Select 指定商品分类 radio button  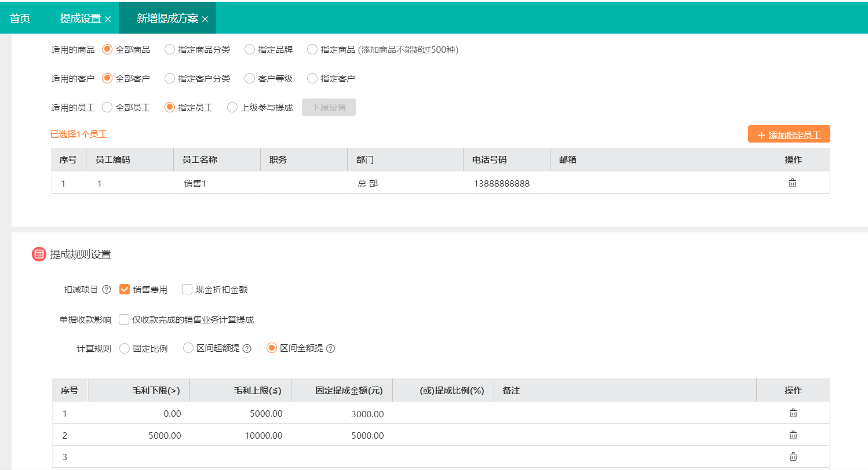(x=170, y=50)
